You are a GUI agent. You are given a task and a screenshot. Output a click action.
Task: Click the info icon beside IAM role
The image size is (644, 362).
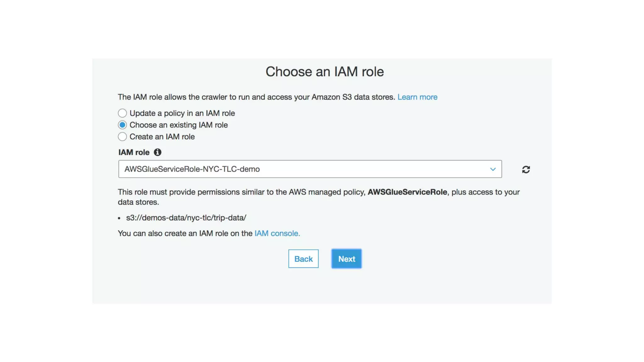pyautogui.click(x=157, y=152)
